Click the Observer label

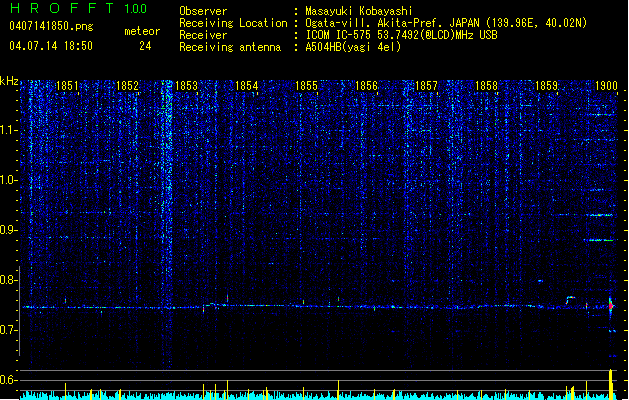coord(203,11)
